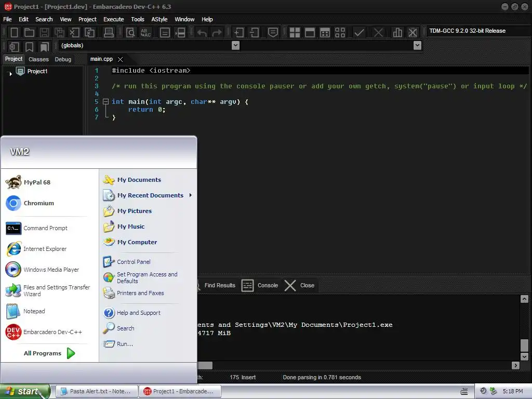Collapse the main function code fold

[105, 101]
